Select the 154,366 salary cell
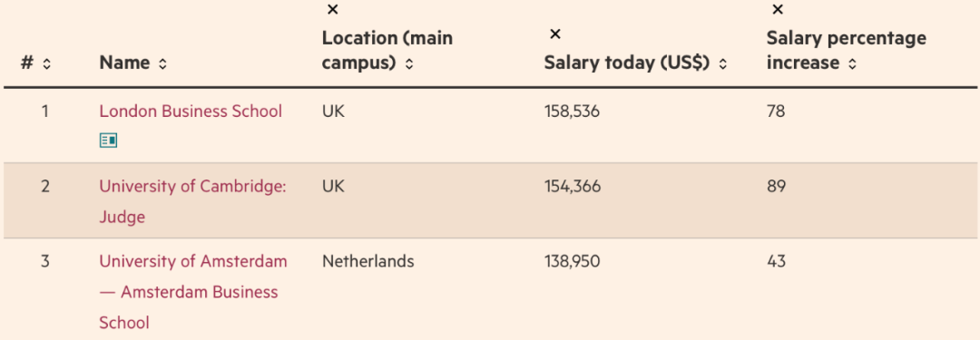The width and height of the screenshot is (980, 340). (x=573, y=186)
